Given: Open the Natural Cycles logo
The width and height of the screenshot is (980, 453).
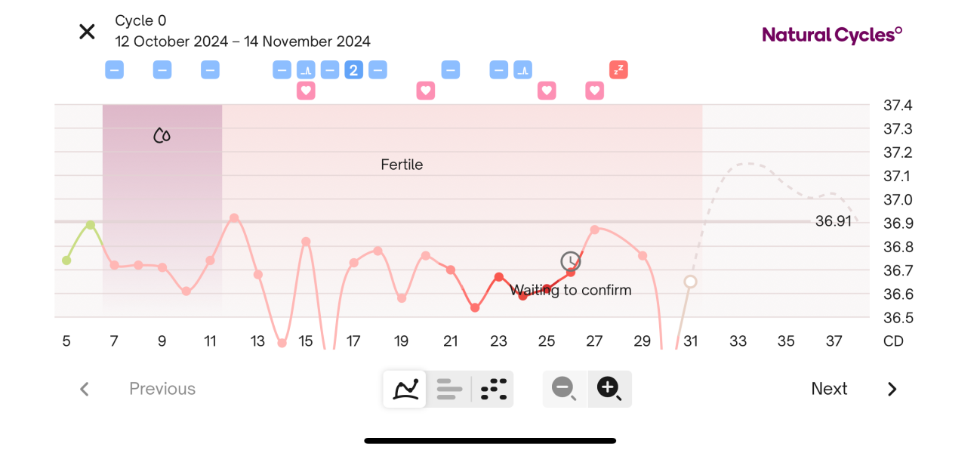Looking at the screenshot, I should [832, 35].
